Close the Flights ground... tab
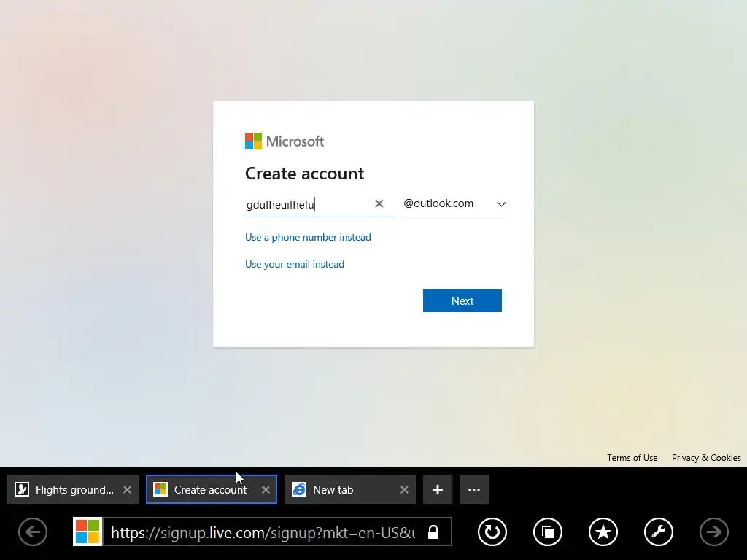 click(x=127, y=489)
